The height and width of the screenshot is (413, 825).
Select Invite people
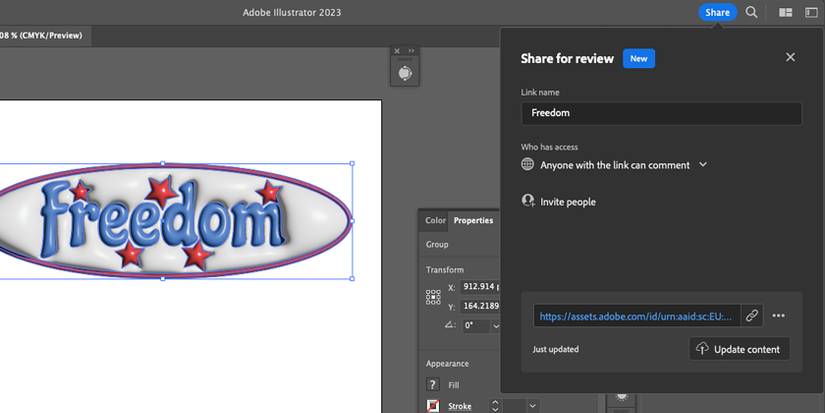coord(568,202)
